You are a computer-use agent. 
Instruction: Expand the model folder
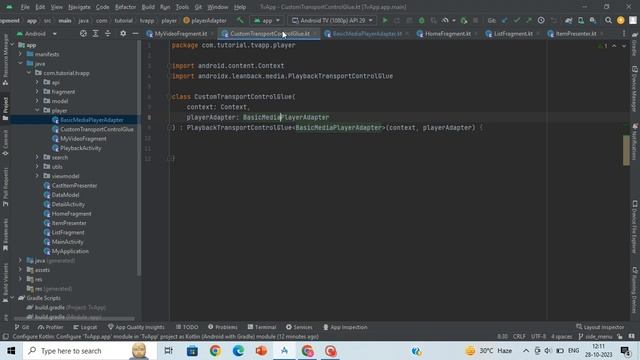click(x=37, y=101)
